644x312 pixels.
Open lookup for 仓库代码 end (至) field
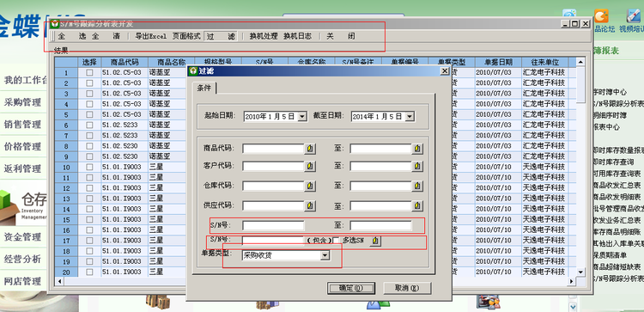(417, 187)
